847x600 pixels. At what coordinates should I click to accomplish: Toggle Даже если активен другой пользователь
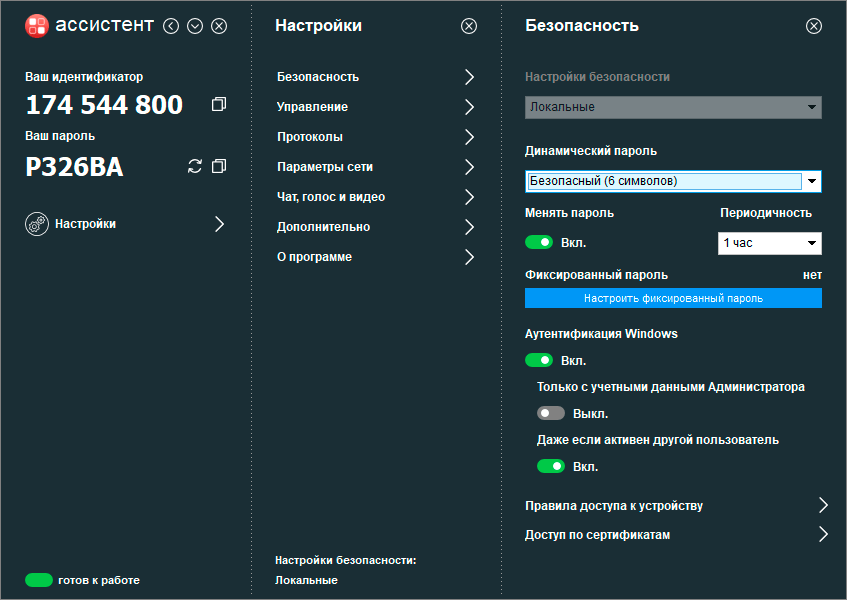551,466
